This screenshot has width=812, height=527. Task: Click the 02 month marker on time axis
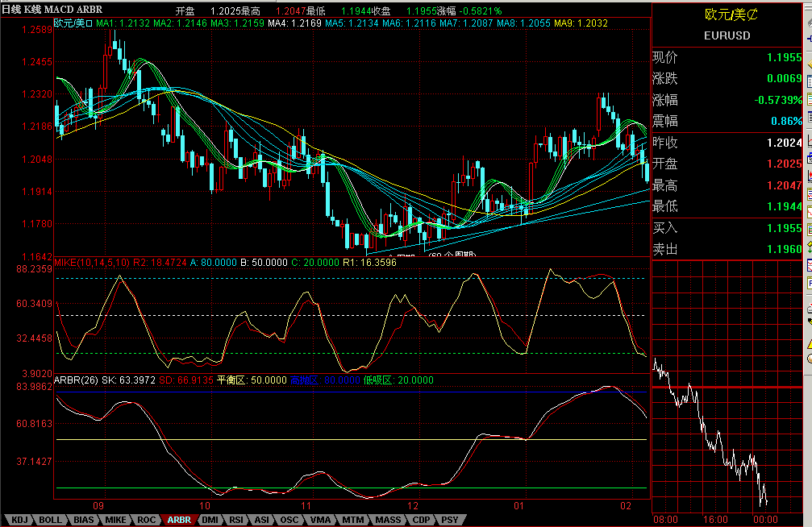(x=626, y=506)
